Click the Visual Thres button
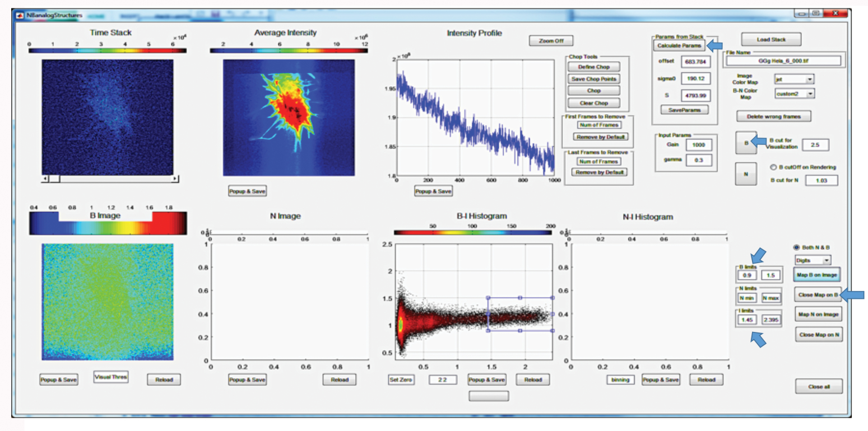The width and height of the screenshot is (868, 431). point(111,377)
